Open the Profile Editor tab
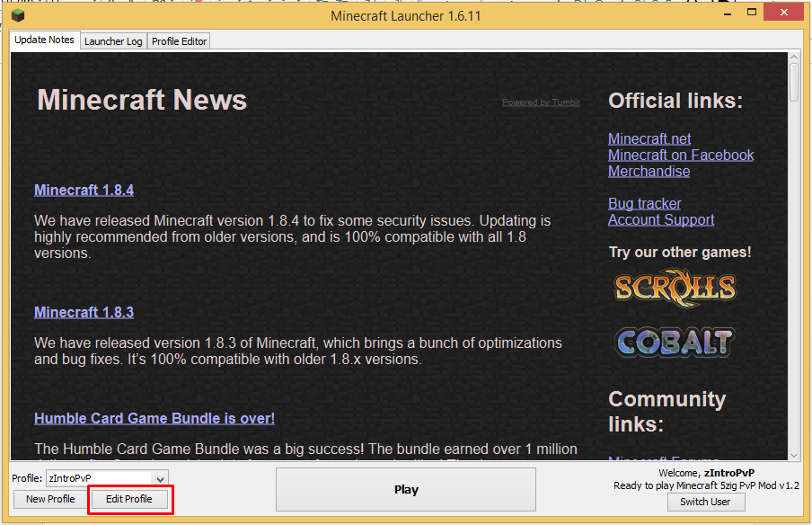The height and width of the screenshot is (525, 812). pyautogui.click(x=179, y=41)
